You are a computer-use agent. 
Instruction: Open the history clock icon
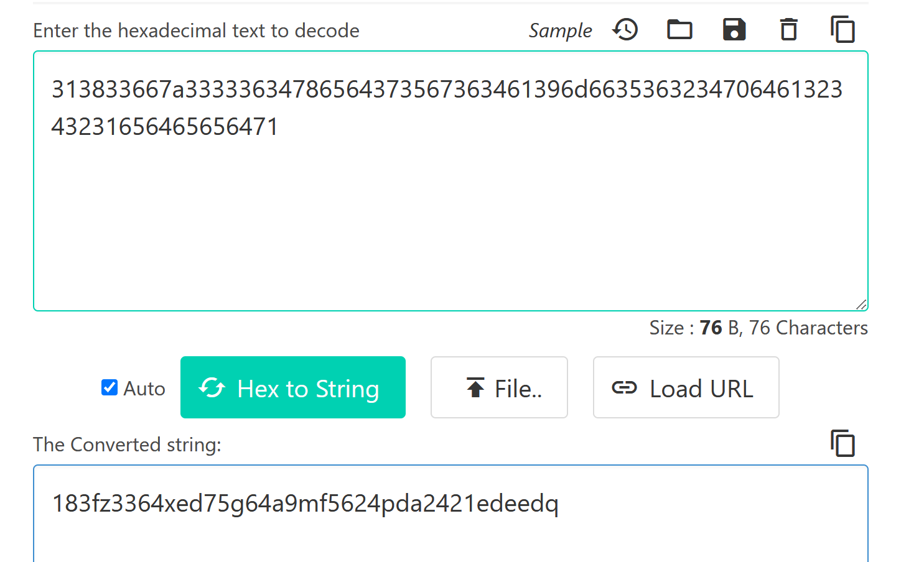click(x=625, y=29)
